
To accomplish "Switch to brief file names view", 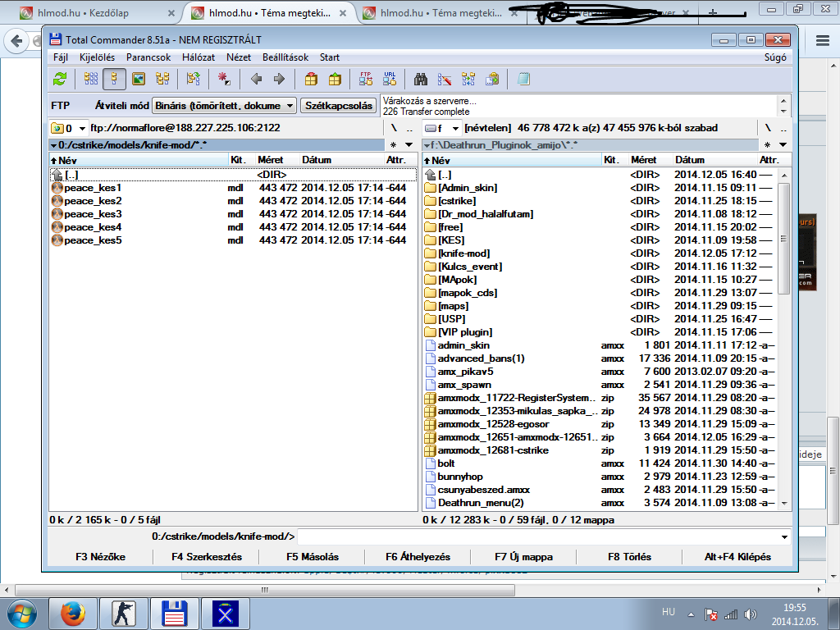I will [x=91, y=80].
